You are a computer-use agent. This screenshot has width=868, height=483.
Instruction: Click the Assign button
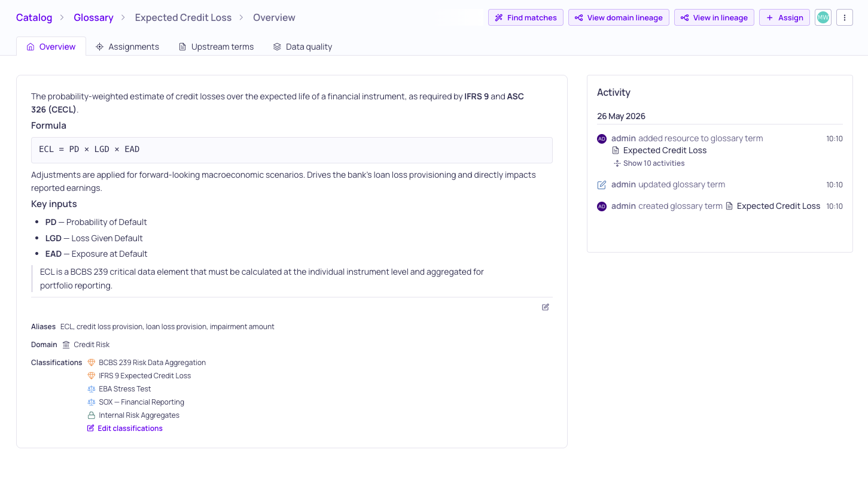pos(784,18)
